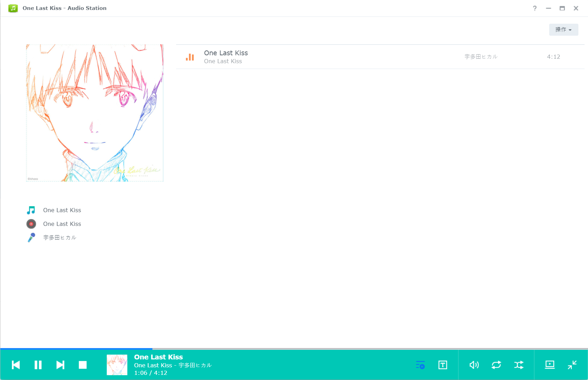Open the 宇多田ヒカル artist link beside microphone
Viewport: 588px width, 380px height.
click(60, 238)
